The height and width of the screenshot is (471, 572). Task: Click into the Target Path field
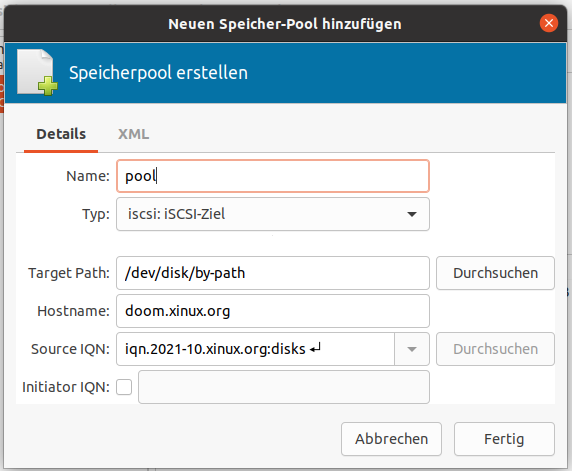coord(273,273)
